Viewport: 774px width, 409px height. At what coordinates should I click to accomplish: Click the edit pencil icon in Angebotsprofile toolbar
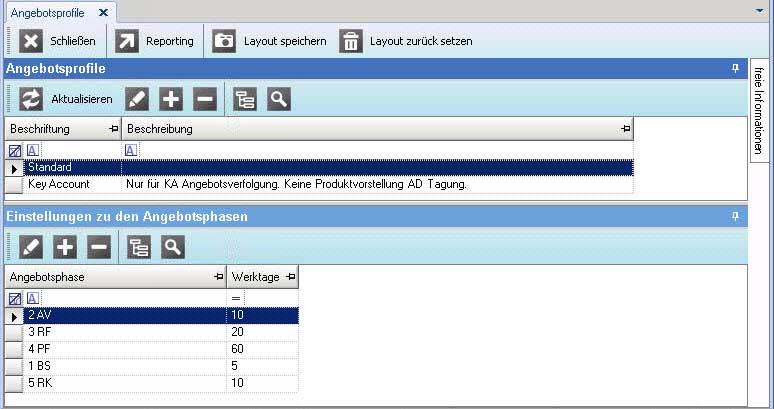pyautogui.click(x=137, y=98)
